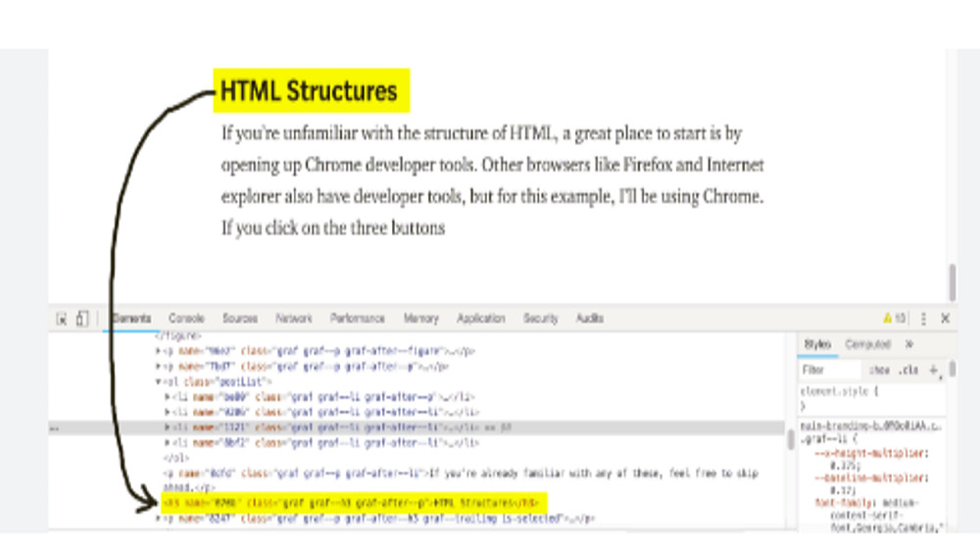Switch to the Elements tab
The width and height of the screenshot is (980, 560).
click(131, 319)
